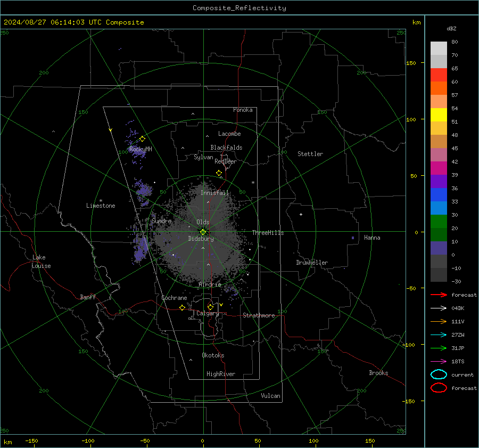The height and width of the screenshot is (448, 479).
Task: Click the Innisfail label
Action: 215,193
